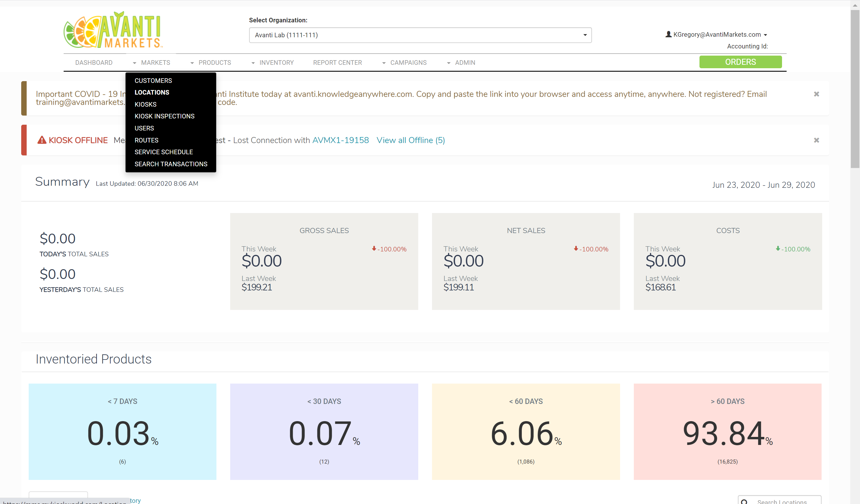Go to the Dashboard tab
Viewport: 860px width, 504px height.
(x=94, y=63)
